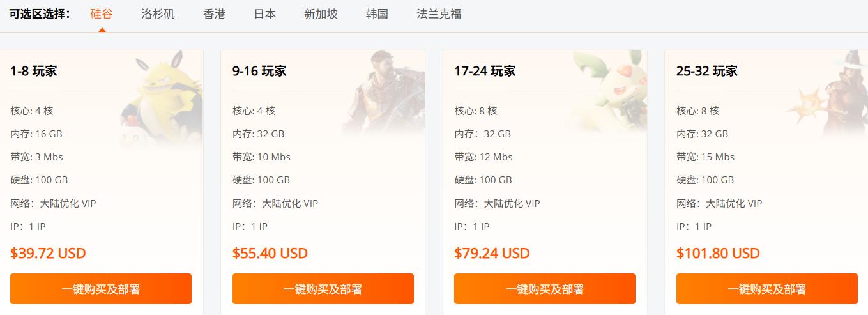868x315 pixels.
Task: Select the 韩国 region tab
Action: tap(377, 13)
